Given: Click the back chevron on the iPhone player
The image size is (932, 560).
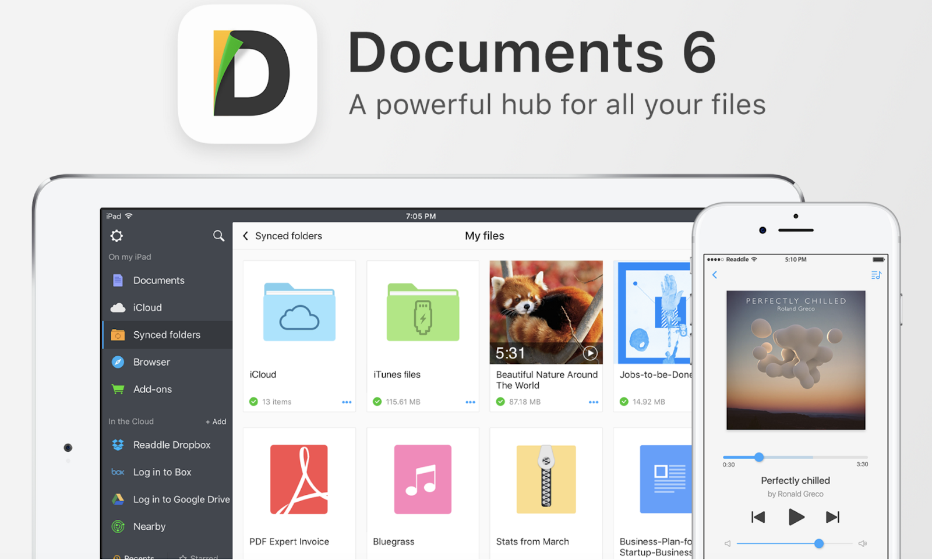Looking at the screenshot, I should pos(715,275).
